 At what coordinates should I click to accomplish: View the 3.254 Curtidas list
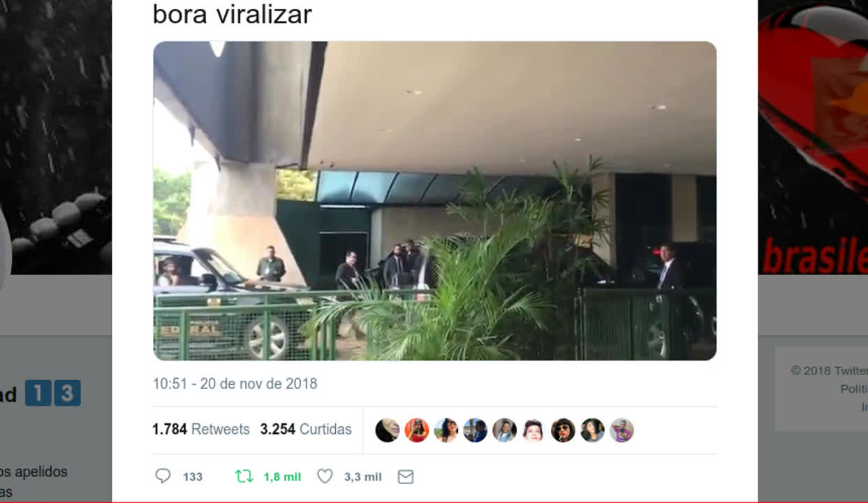pos(306,429)
